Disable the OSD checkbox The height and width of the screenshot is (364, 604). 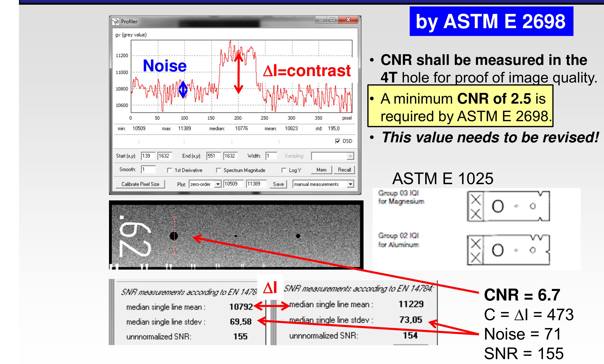(x=338, y=141)
